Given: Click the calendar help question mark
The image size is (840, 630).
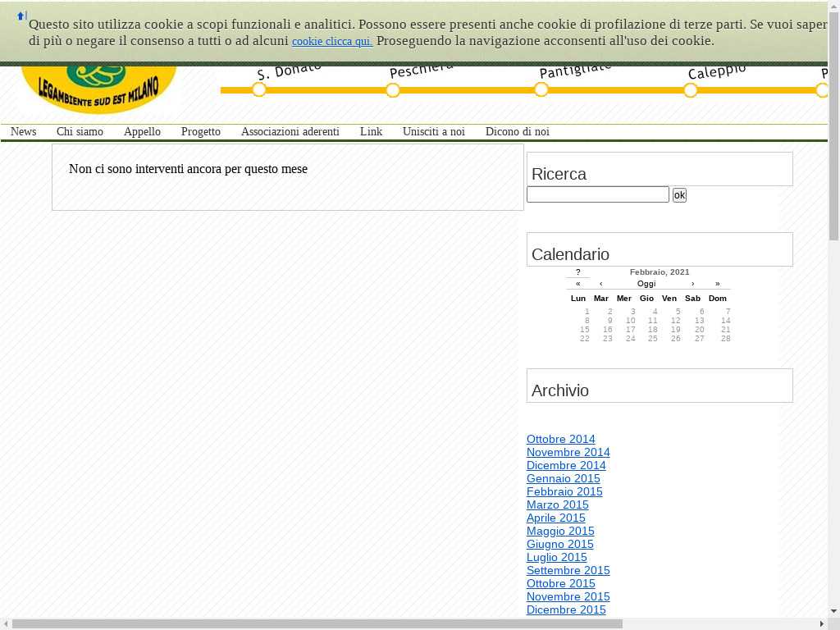Looking at the screenshot, I should click(577, 272).
